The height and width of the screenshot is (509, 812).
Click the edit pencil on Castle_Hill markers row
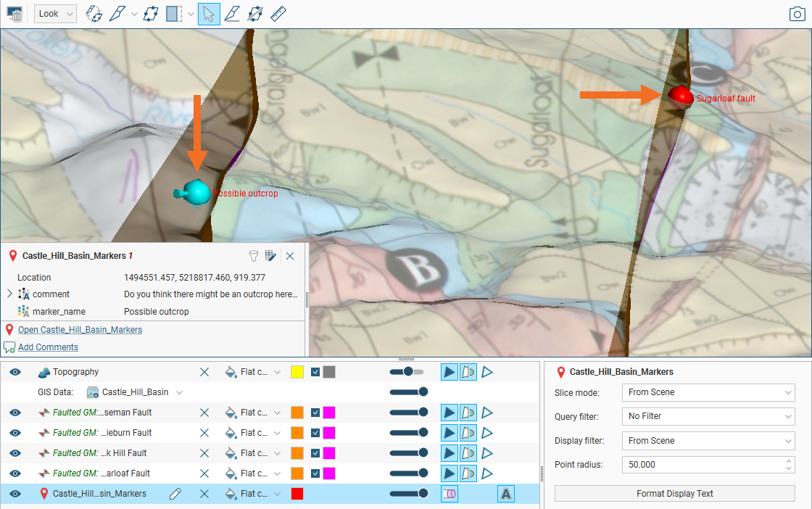pyautogui.click(x=175, y=494)
